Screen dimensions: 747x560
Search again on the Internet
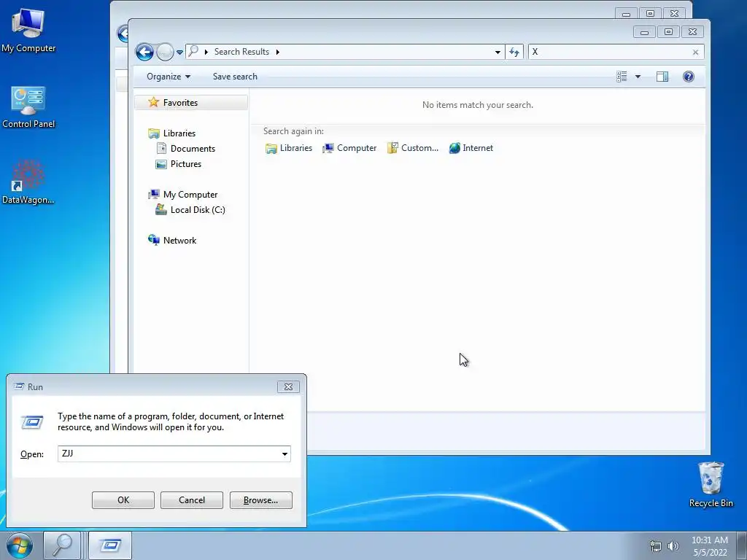point(471,148)
